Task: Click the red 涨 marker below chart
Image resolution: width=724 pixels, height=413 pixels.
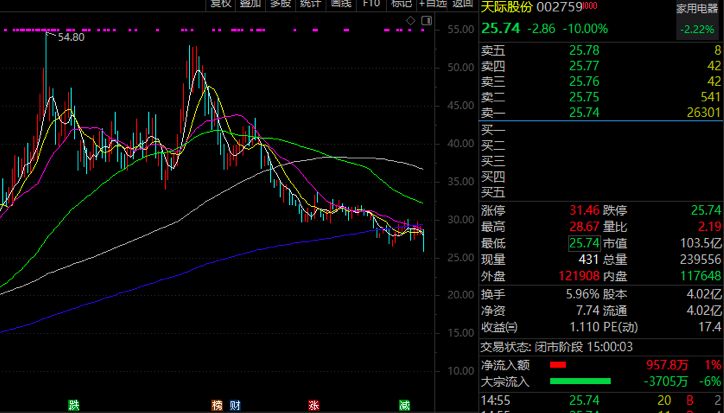Action: (x=313, y=405)
